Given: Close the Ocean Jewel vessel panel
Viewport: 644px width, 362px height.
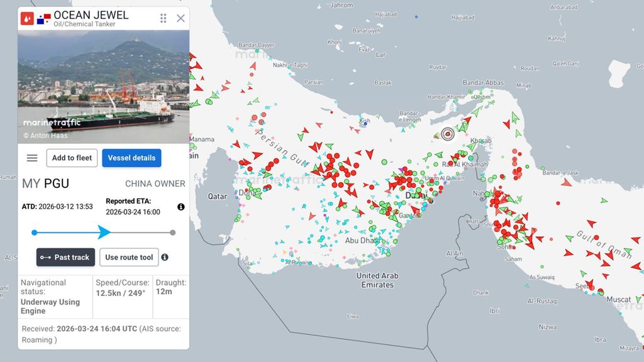Looking at the screenshot, I should (x=180, y=18).
